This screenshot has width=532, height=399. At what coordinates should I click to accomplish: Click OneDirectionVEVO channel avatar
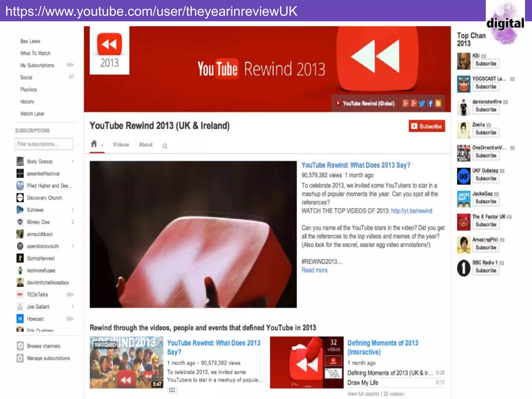pyautogui.click(x=464, y=153)
